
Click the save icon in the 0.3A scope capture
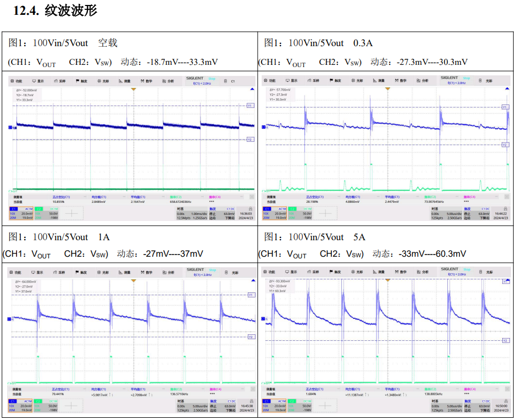(480, 81)
